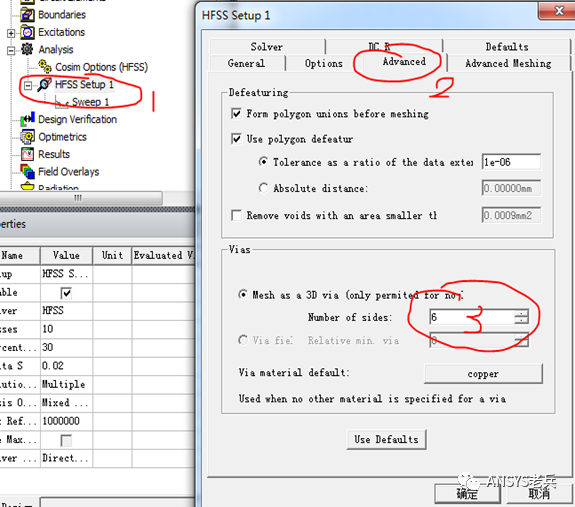
Task: Select Mesh as a 3D via option
Action: click(243, 294)
